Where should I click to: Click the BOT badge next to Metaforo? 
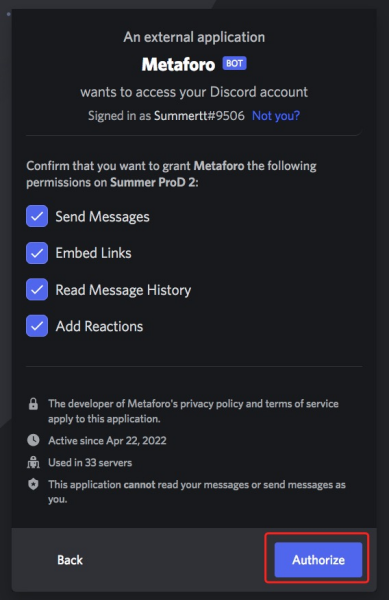pos(234,63)
